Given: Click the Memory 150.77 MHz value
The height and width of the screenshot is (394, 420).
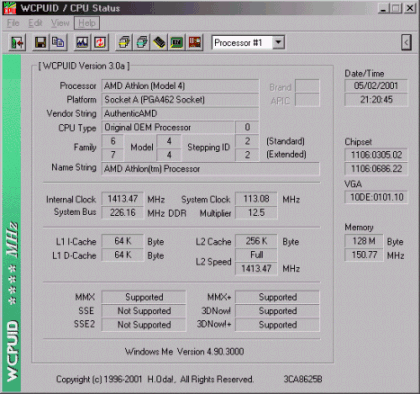Looking at the screenshot, I should pyautogui.click(x=364, y=255).
